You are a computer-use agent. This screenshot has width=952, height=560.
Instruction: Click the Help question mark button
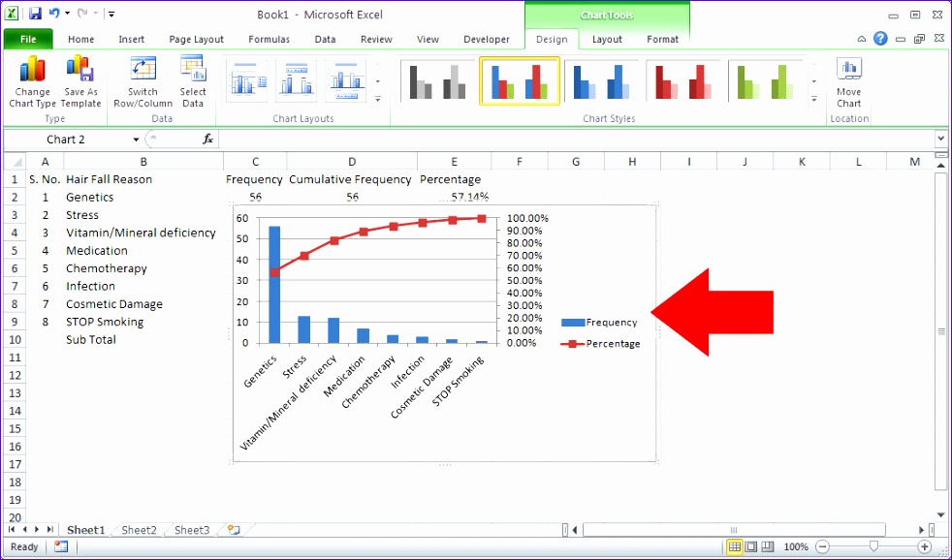click(x=879, y=39)
